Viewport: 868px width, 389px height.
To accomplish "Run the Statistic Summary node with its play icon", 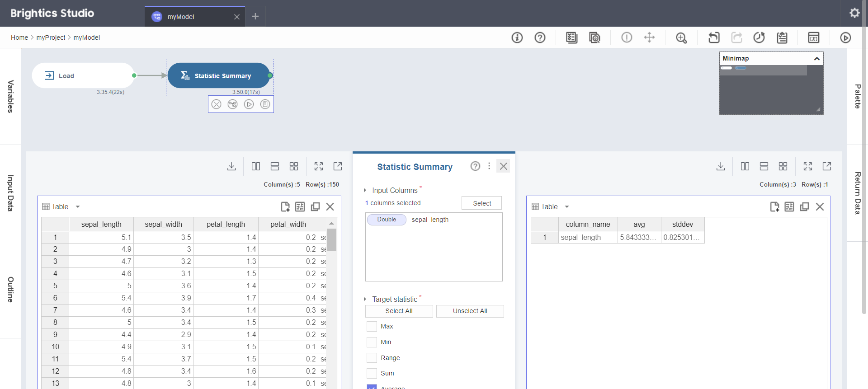I will [x=249, y=104].
